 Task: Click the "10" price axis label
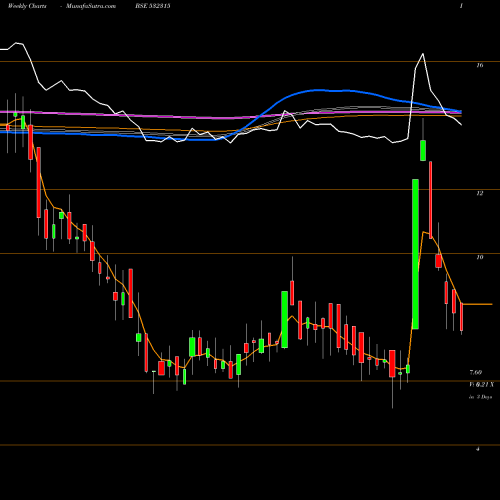(479, 257)
